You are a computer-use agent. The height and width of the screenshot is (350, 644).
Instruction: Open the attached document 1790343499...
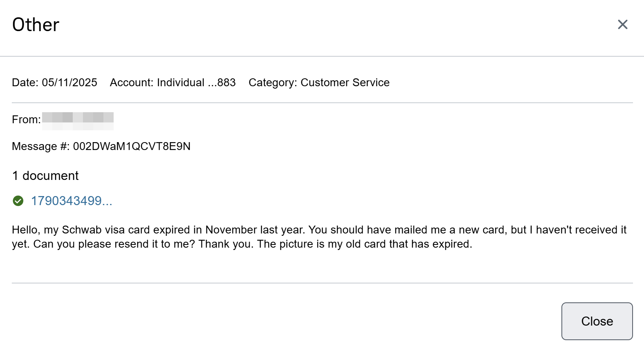[x=72, y=201]
